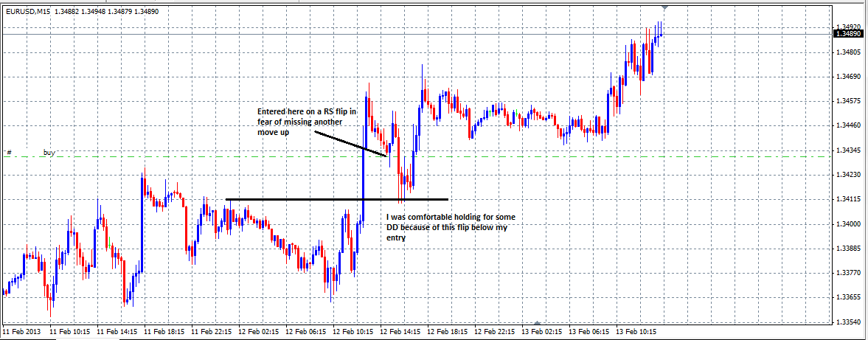Image resolution: width=868 pixels, height=340 pixels.
Task: Click the current price label 1.34890
Action: tap(849, 34)
